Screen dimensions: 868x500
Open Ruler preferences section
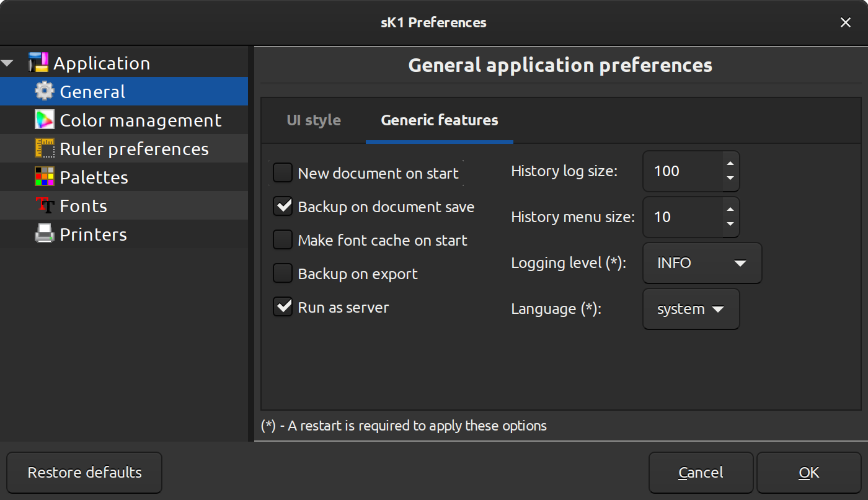pos(124,148)
